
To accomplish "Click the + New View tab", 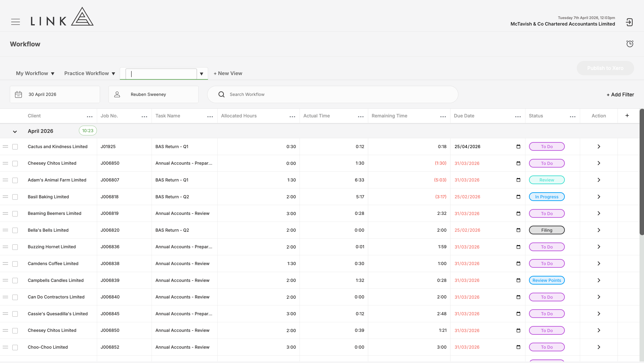I will point(228,73).
